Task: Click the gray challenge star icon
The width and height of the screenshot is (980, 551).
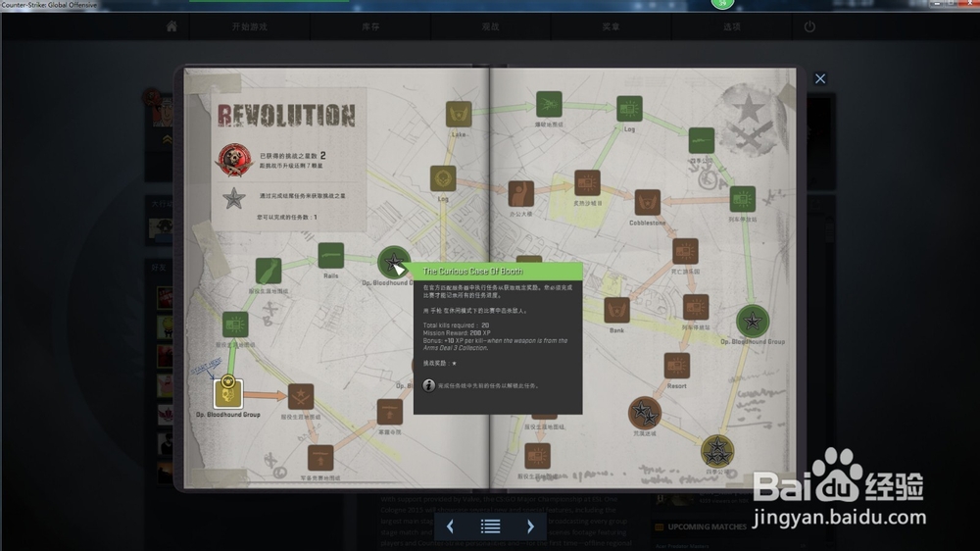Action: [x=234, y=199]
